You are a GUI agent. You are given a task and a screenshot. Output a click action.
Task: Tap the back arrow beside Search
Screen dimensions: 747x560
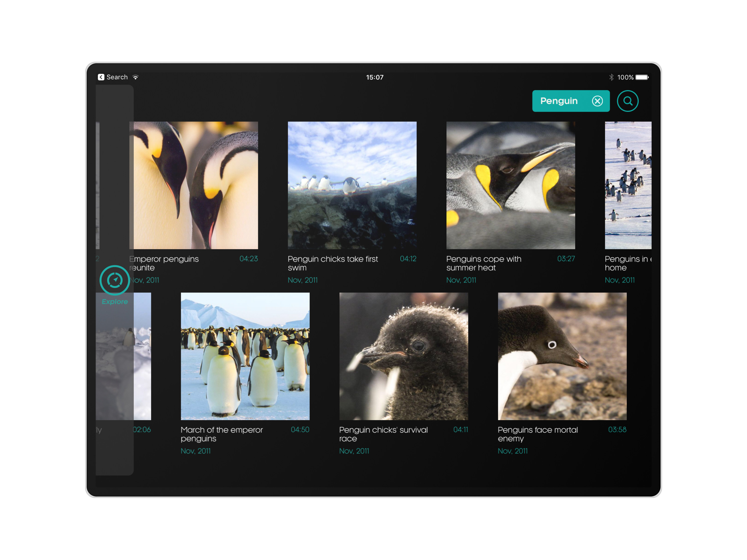pos(101,77)
